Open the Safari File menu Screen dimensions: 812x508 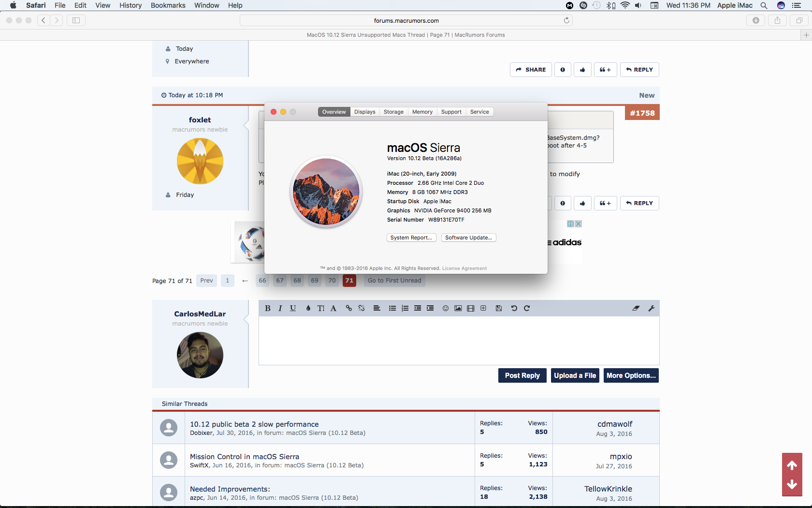(60, 5)
